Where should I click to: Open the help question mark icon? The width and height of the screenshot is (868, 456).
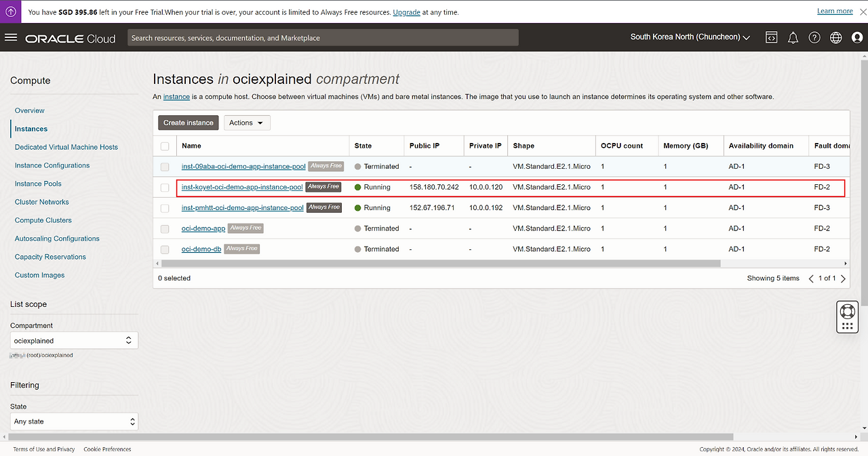(814, 38)
